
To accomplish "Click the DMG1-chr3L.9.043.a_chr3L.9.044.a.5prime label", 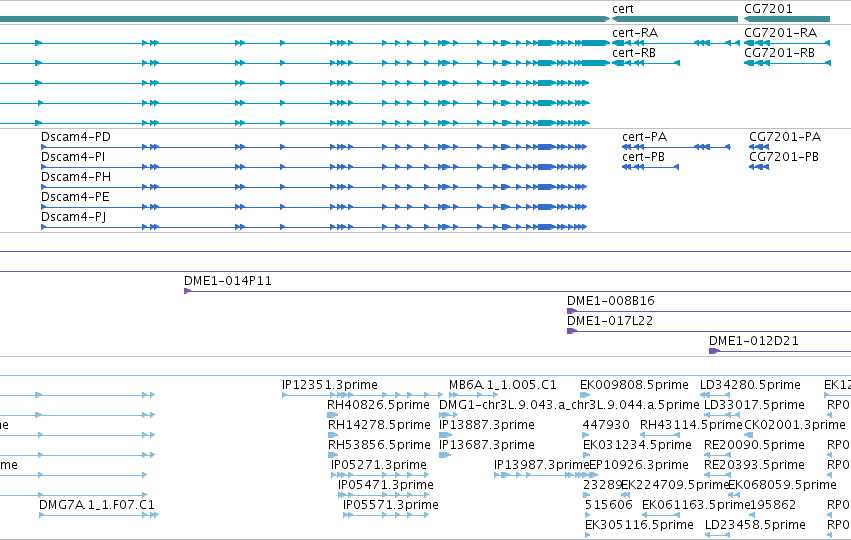I will [569, 405].
